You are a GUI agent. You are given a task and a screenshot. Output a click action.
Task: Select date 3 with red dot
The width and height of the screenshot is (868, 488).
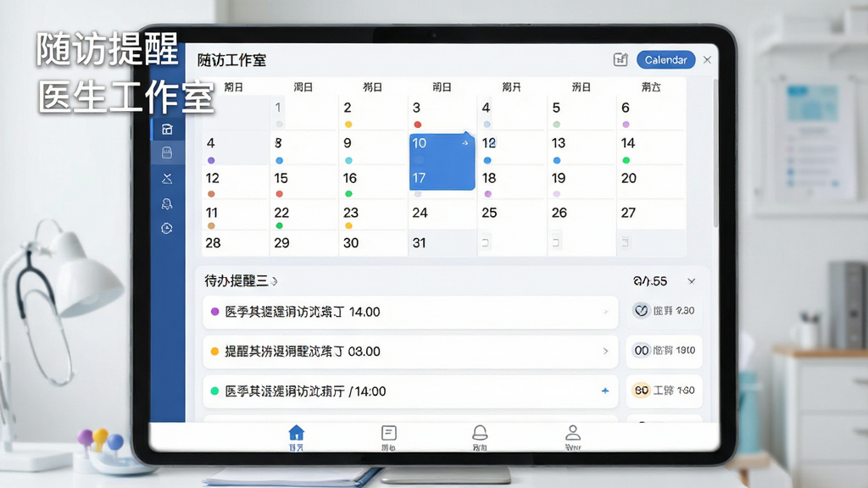coord(442,113)
